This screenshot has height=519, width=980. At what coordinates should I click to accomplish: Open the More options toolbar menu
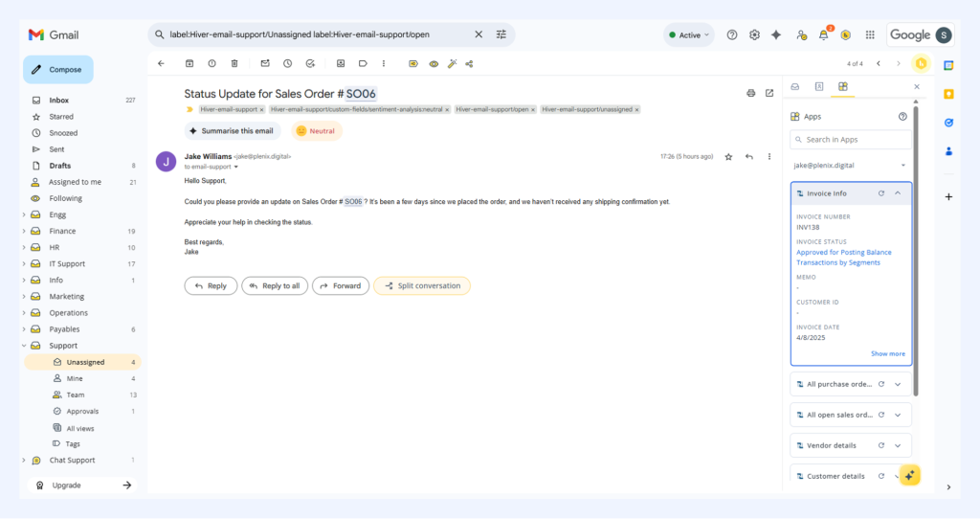pyautogui.click(x=384, y=64)
